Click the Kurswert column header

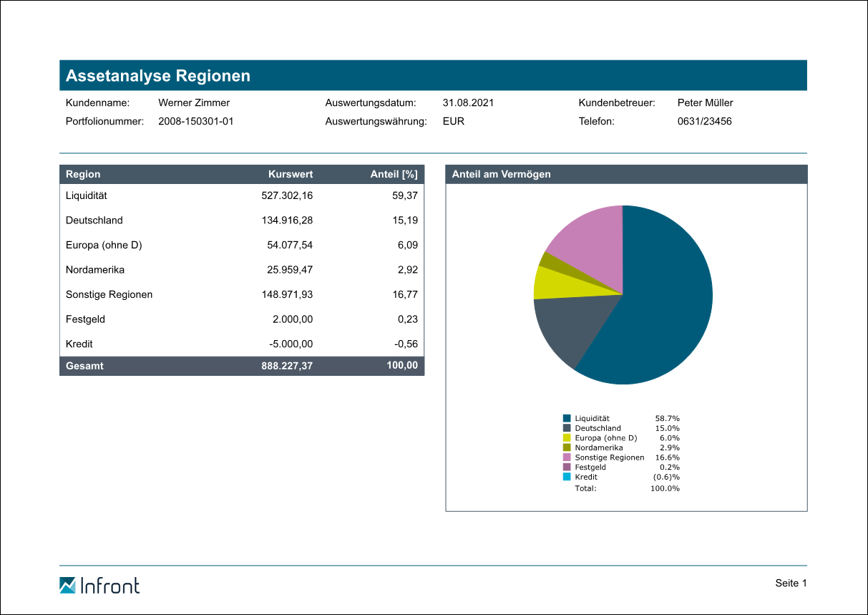point(291,174)
